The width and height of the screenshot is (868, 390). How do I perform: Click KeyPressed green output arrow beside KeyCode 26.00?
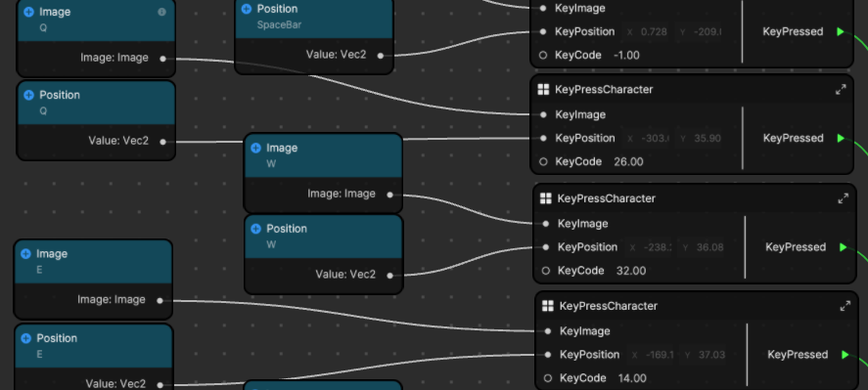pos(841,138)
